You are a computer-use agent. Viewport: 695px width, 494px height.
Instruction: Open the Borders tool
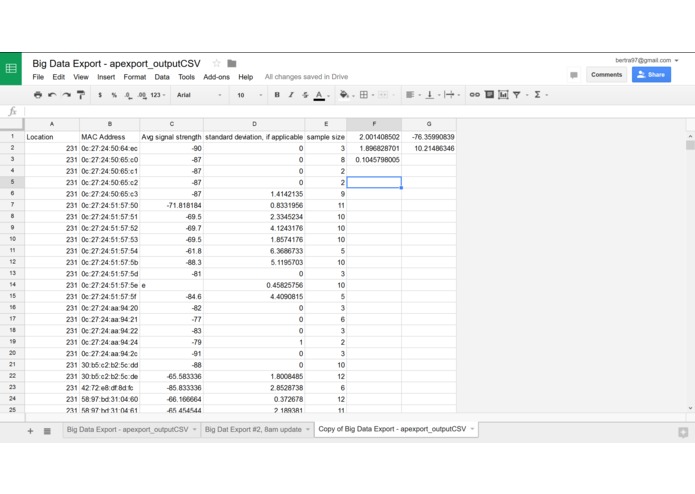pyautogui.click(x=364, y=95)
